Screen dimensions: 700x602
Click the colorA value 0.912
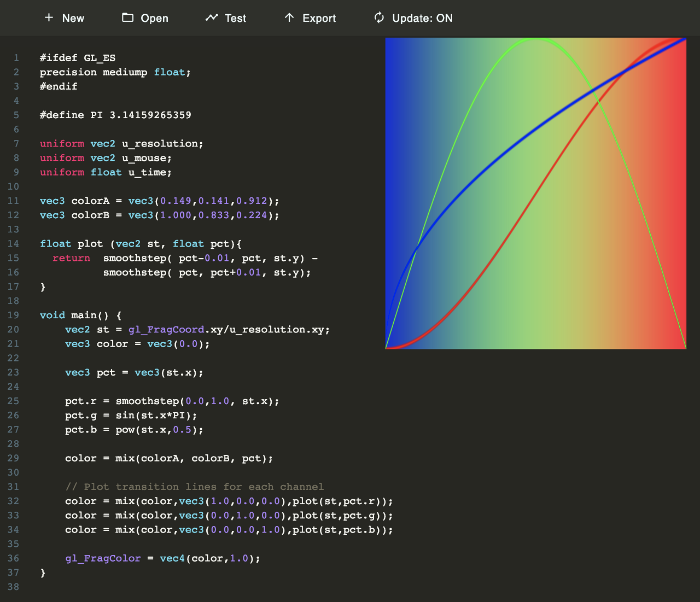tap(252, 201)
